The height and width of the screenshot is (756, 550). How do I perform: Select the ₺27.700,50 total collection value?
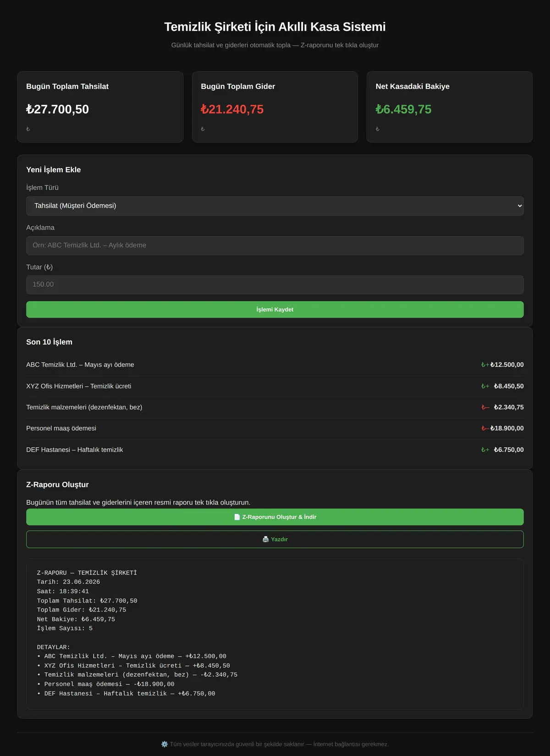coord(57,110)
